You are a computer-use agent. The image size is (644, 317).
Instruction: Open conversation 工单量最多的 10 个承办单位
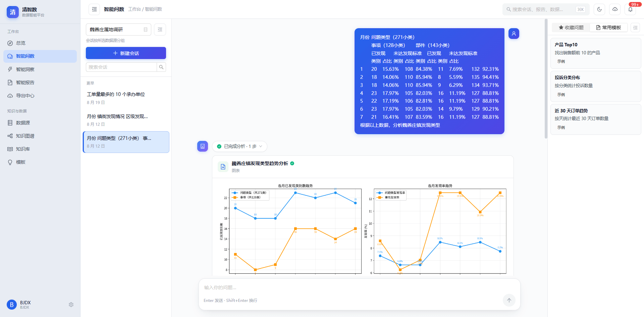[126, 98]
